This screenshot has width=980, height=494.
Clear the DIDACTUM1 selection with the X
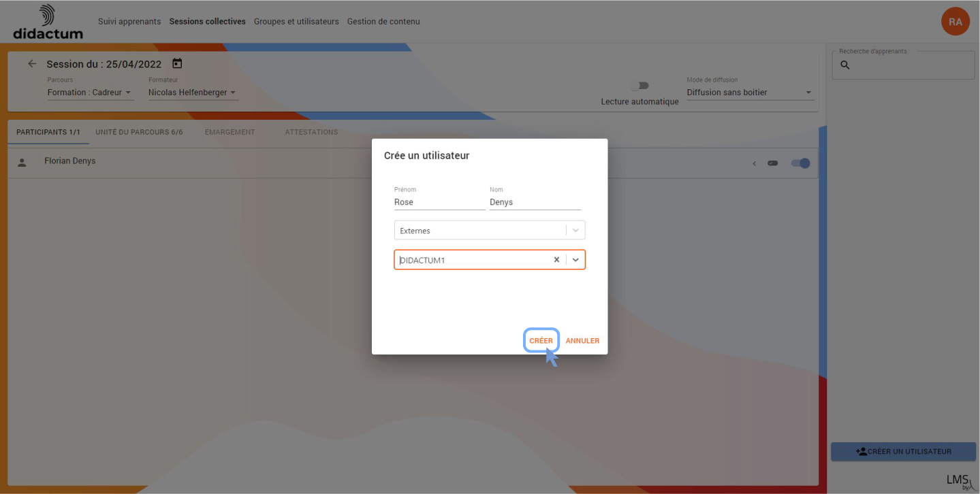pyautogui.click(x=556, y=260)
